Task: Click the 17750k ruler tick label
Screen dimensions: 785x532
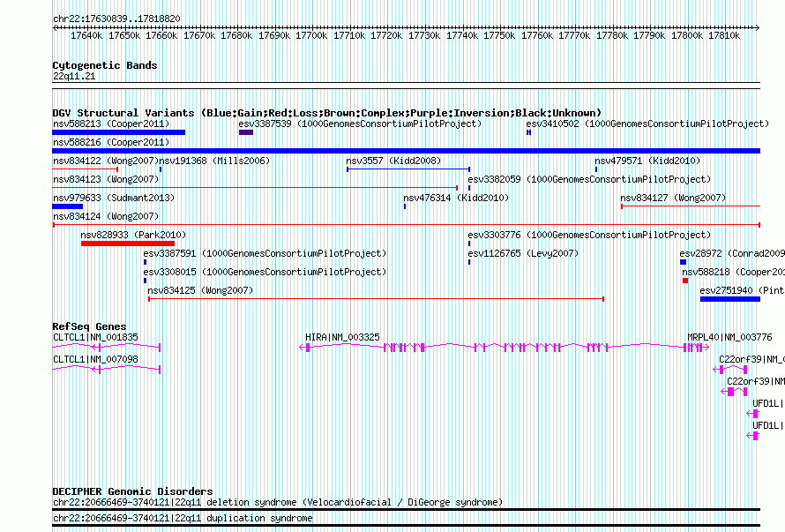Action: pyautogui.click(x=499, y=35)
